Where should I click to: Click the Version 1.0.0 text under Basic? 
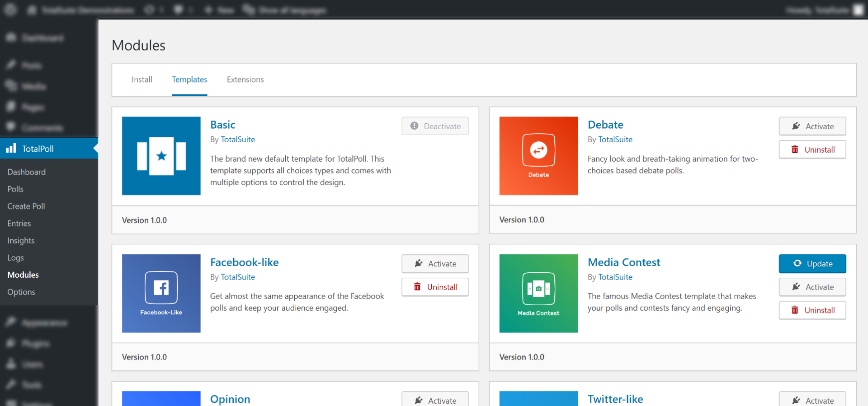[144, 220]
